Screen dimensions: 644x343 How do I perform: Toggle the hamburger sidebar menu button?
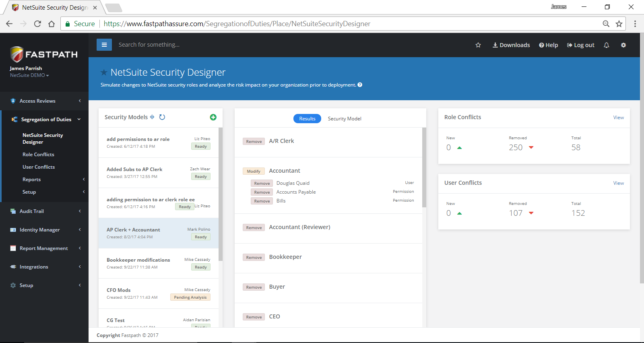(104, 45)
